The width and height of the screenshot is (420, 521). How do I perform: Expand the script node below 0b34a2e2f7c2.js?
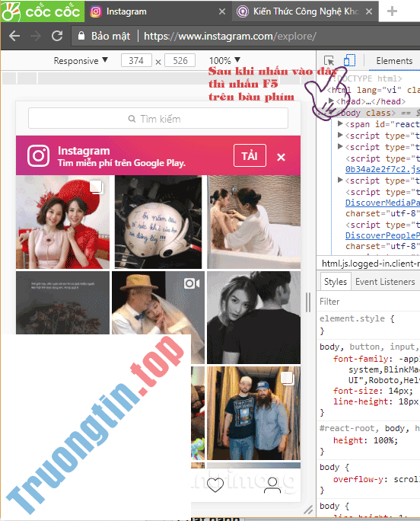tap(340, 180)
